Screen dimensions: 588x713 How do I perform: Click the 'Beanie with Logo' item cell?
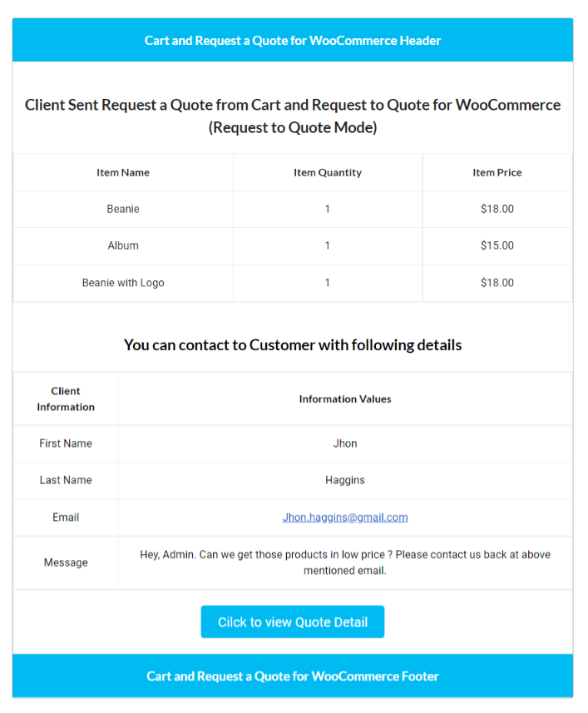[x=123, y=283]
